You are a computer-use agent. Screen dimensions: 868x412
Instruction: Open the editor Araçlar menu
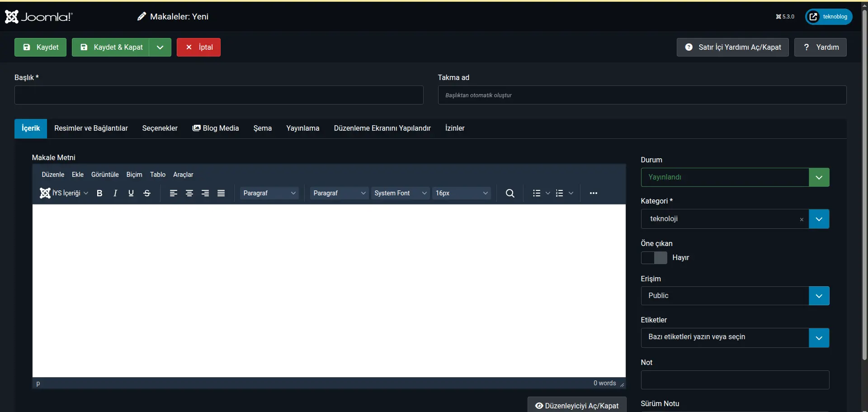click(183, 175)
